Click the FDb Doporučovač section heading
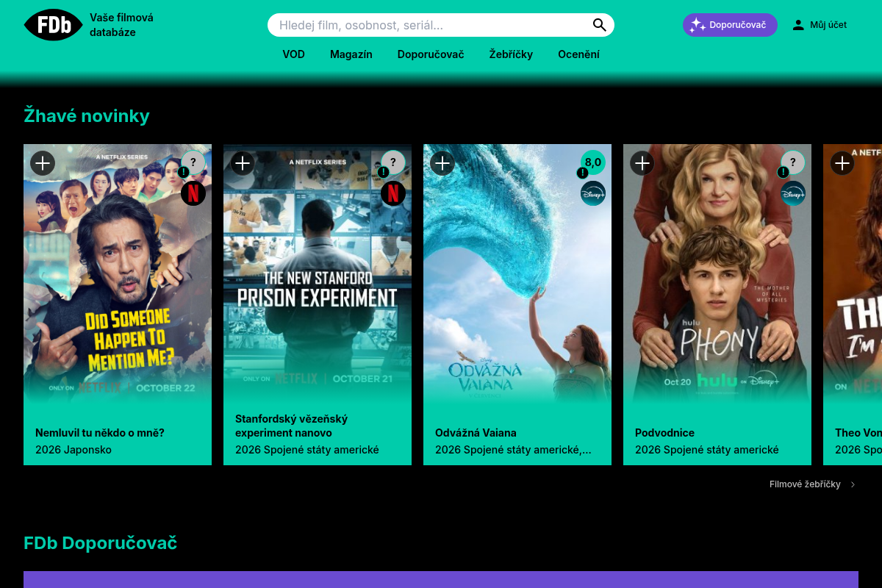The height and width of the screenshot is (588, 882). pos(101,543)
